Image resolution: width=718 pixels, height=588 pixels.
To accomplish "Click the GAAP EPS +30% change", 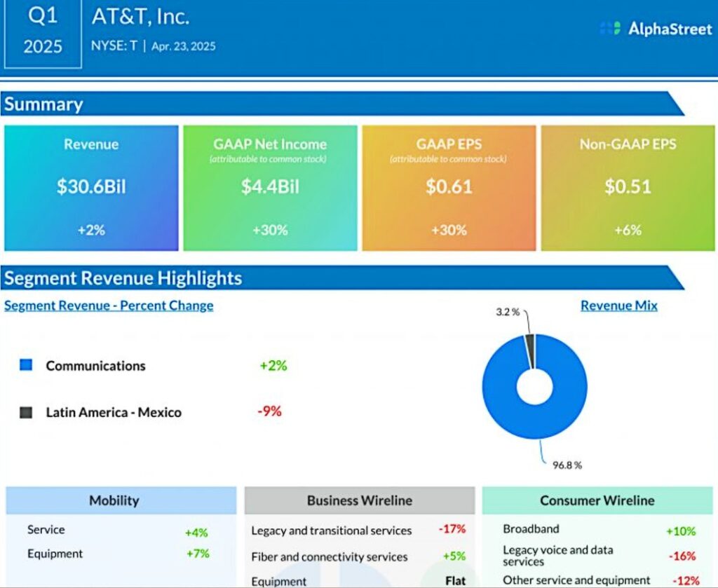I will [x=449, y=230].
